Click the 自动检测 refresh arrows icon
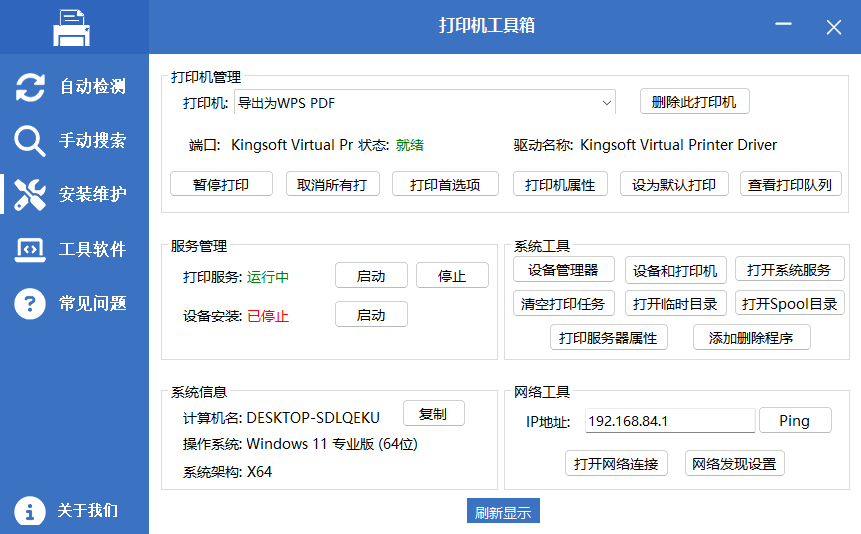Screen dimensions: 861x534 coord(30,87)
